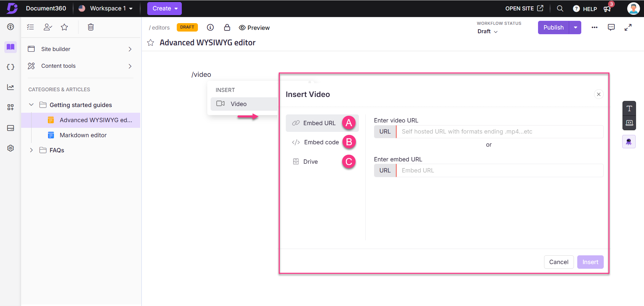The image size is (644, 306).
Task: Collapse the Getting started guides category
Action: click(31, 105)
